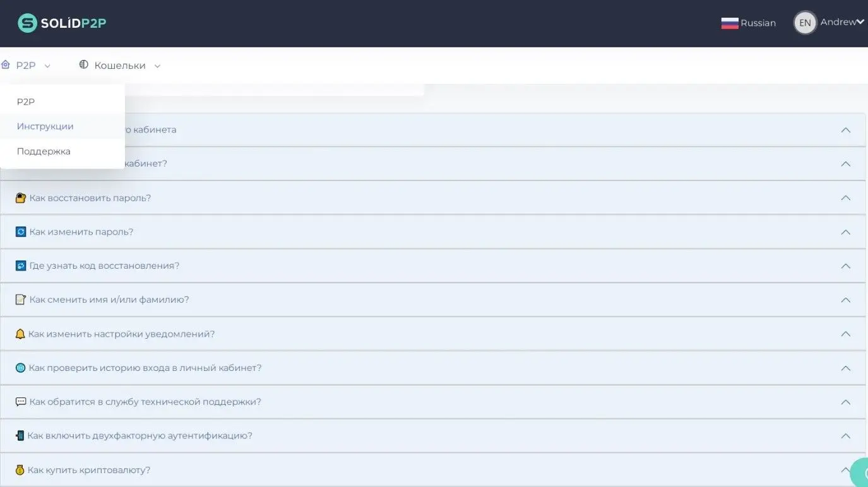This screenshot has width=868, height=487.
Task: Collapse the P2P navigation dropdown
Action: pyautogui.click(x=27, y=66)
